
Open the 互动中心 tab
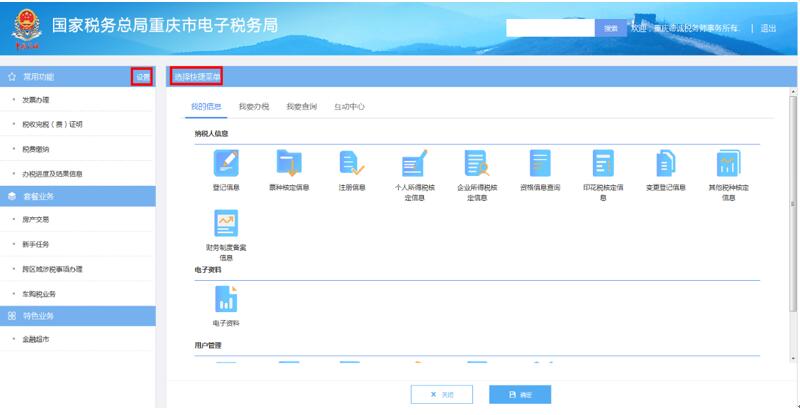coord(349,105)
